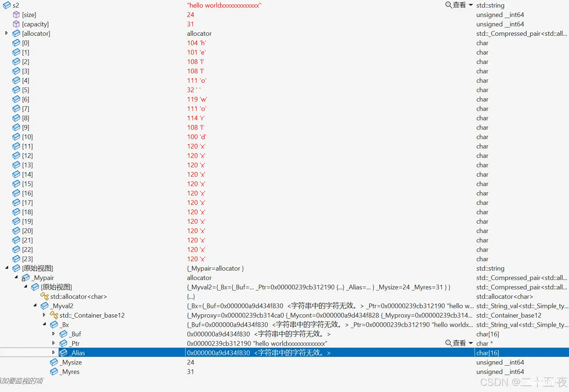This screenshot has height=392, width=569.
Task: Expand the [allocator] node
Action: tap(7, 33)
